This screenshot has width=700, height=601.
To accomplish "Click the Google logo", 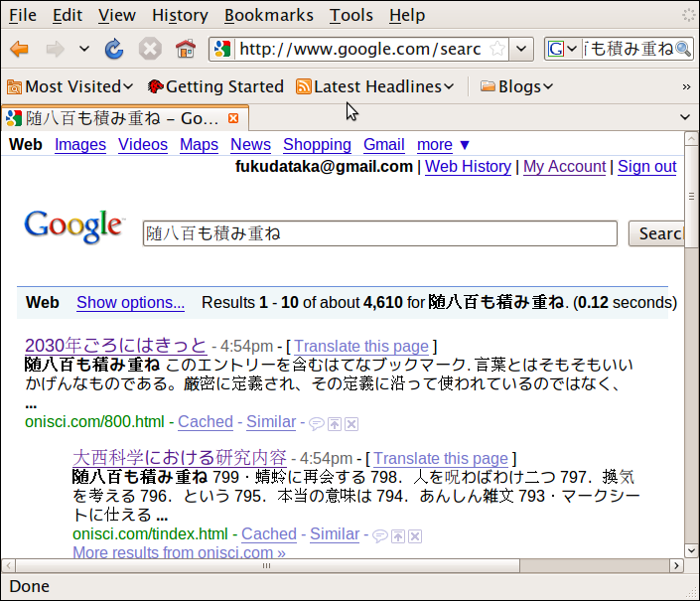I will 73,226.
